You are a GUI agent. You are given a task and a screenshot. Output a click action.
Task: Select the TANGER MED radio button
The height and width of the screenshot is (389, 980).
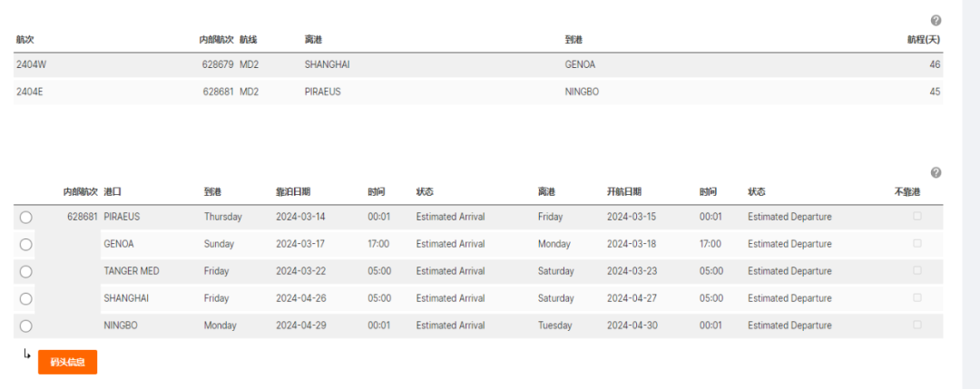coord(25,272)
